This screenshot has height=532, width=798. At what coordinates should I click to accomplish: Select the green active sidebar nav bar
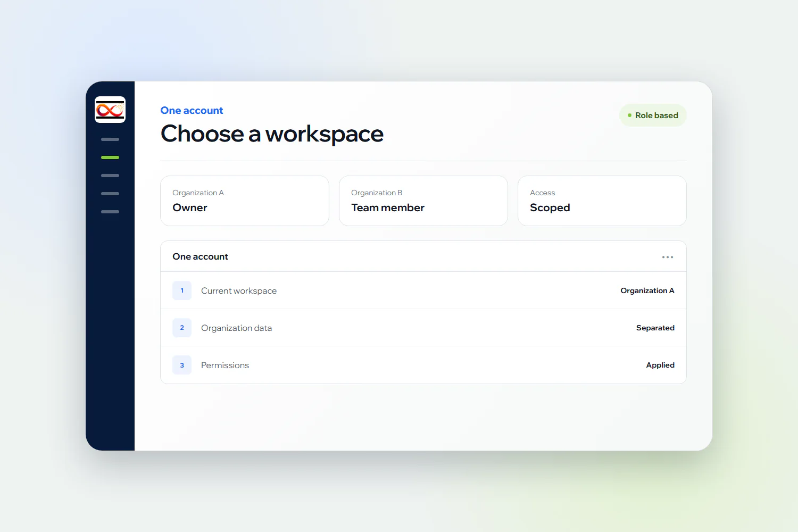click(x=110, y=157)
